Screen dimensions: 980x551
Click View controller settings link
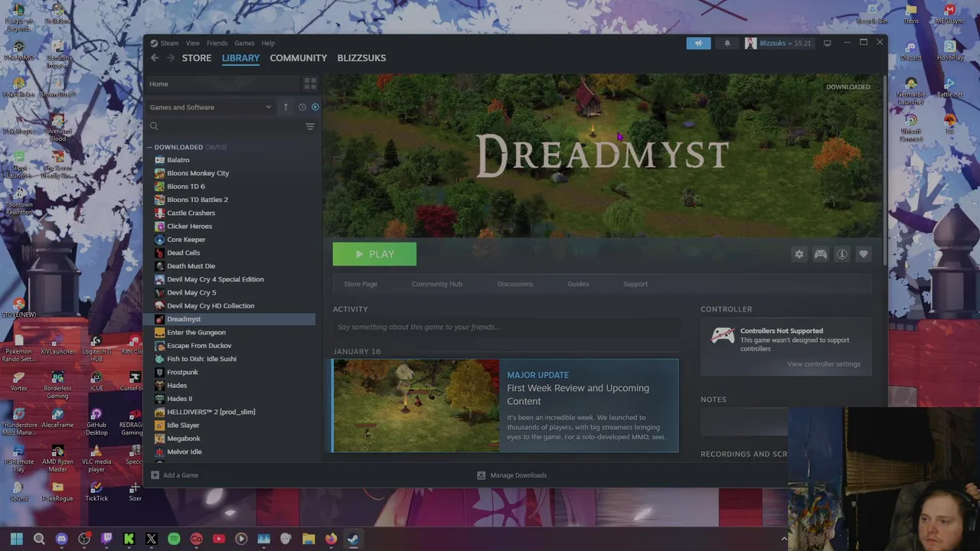pyautogui.click(x=824, y=364)
